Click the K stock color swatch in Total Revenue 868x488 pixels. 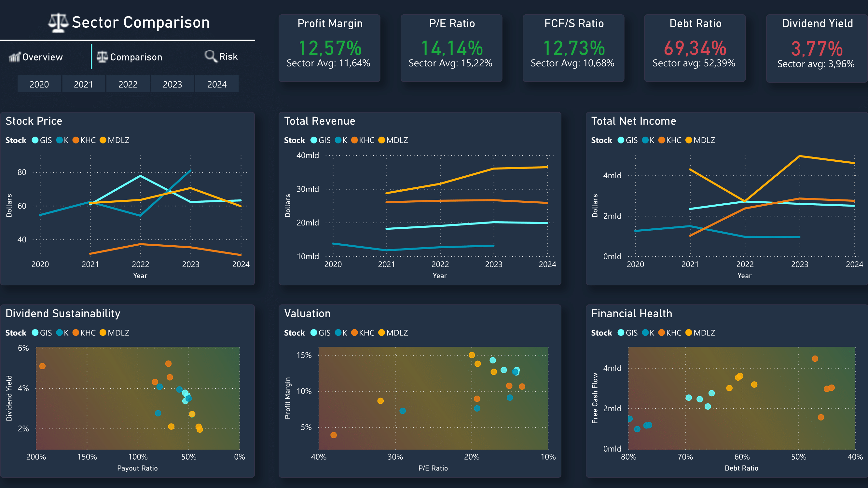[338, 140]
